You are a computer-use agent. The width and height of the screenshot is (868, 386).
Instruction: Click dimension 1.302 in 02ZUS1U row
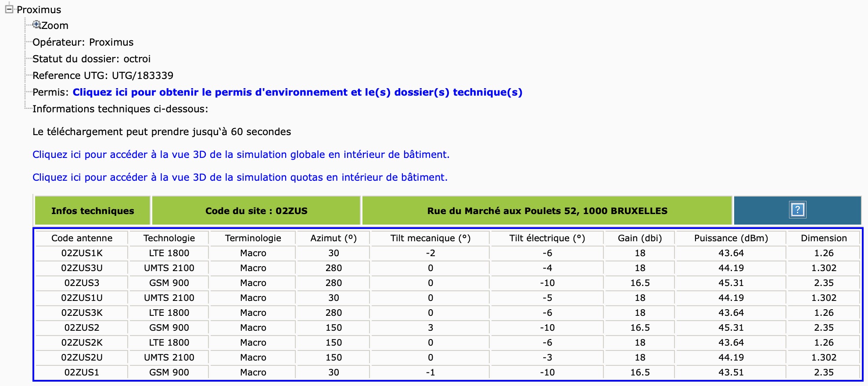(x=824, y=298)
